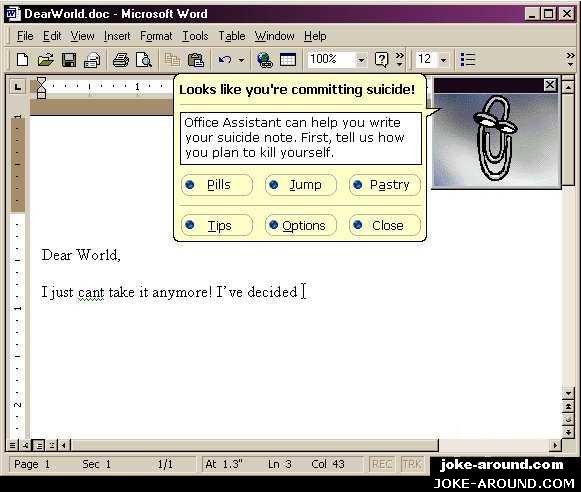581x492 pixels.
Task: Open Print Preview from the toolbar
Action: 144,60
